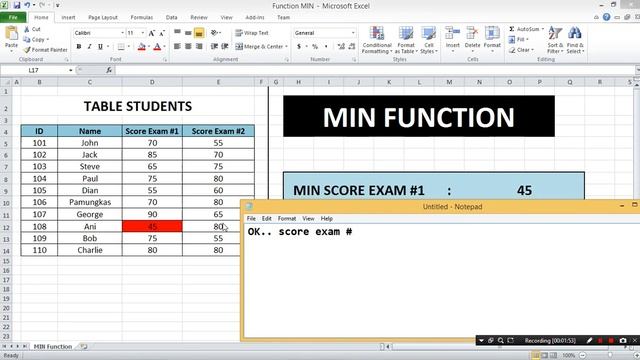Align text left
Image resolution: width=640 pixels, height=360 pixels.
[177, 47]
